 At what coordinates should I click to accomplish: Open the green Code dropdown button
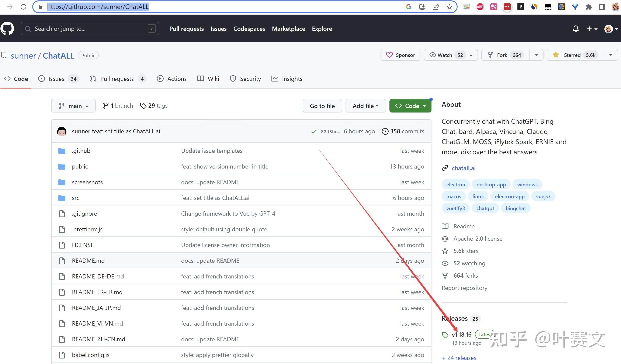click(x=410, y=106)
